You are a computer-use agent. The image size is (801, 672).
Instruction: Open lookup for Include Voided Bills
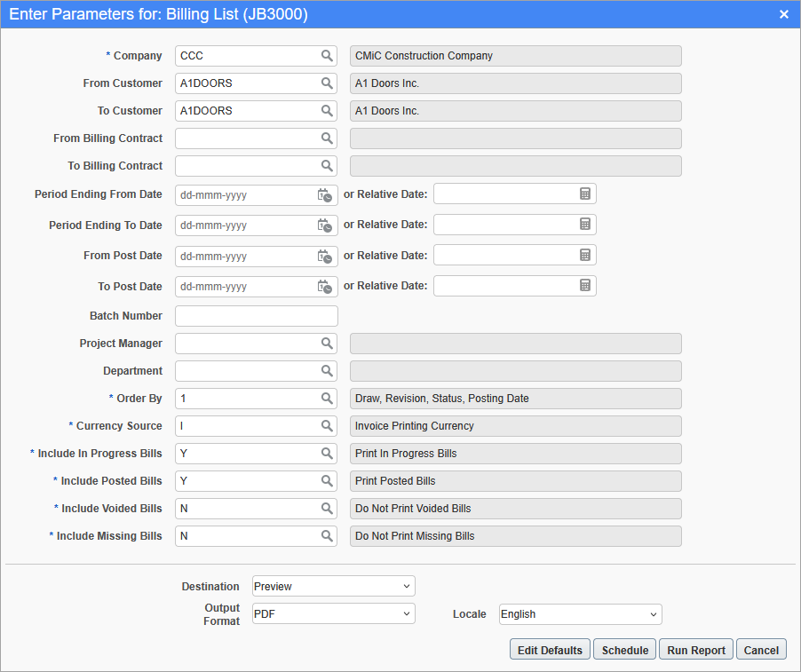click(x=327, y=509)
